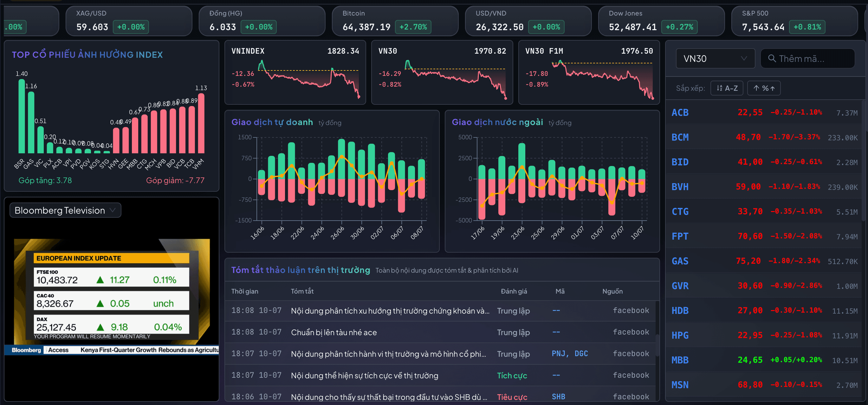Click the 'Thêm mã...' search field
868x405 pixels.
tap(807, 59)
